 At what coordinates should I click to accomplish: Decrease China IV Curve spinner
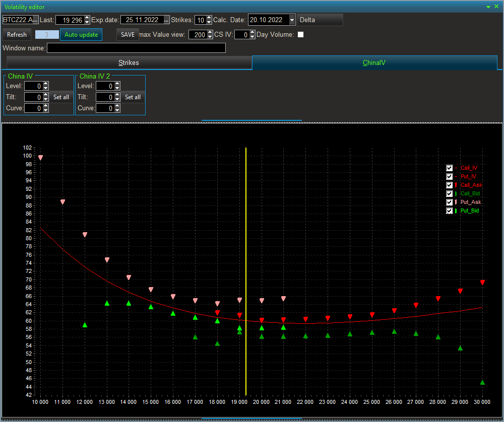[x=46, y=110]
